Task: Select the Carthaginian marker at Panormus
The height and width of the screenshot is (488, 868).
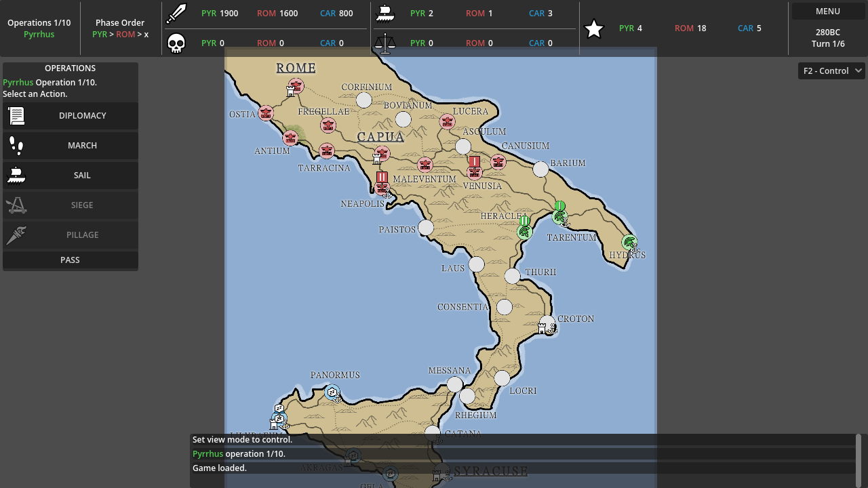Action: coord(332,392)
